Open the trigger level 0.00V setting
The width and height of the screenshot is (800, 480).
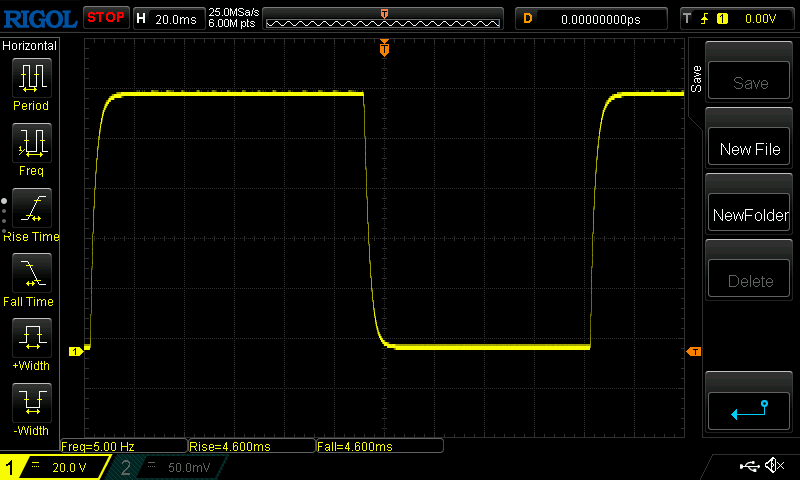pos(740,18)
